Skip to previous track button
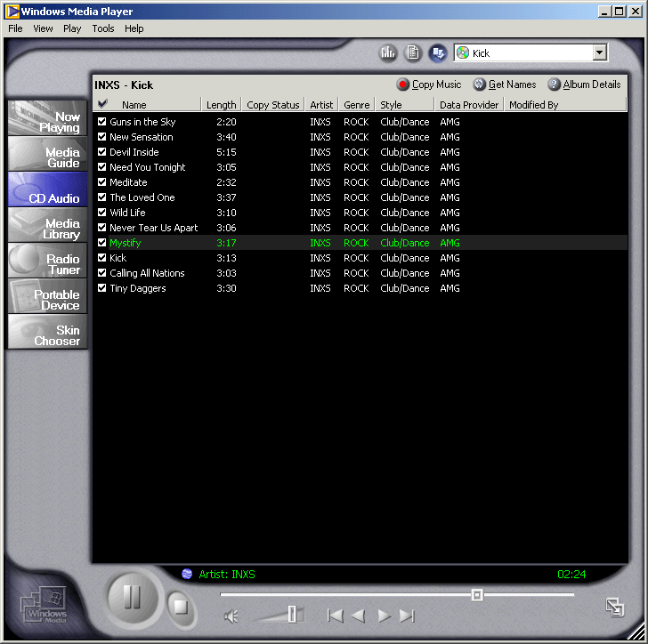Viewport: 648px width, 644px height. [336, 616]
